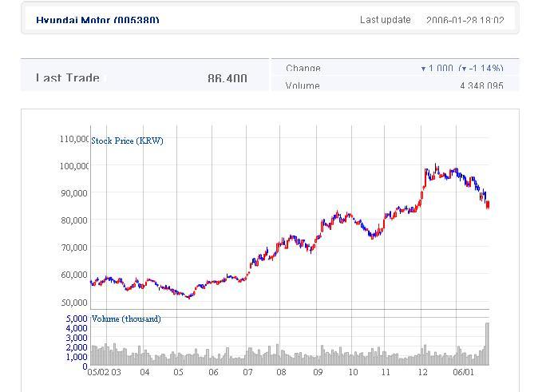546x392 pixels.
Task: Click the 86,400 last trade price
Action: [227, 79]
